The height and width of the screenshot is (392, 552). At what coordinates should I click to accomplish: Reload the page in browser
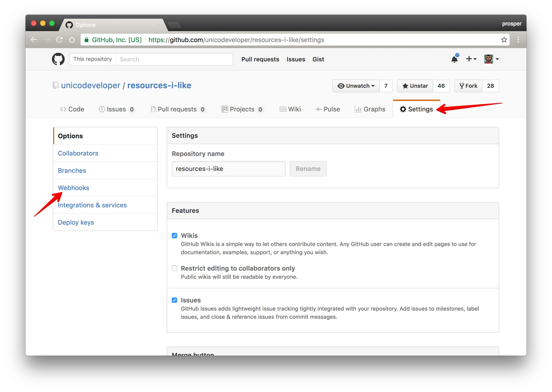click(x=59, y=40)
